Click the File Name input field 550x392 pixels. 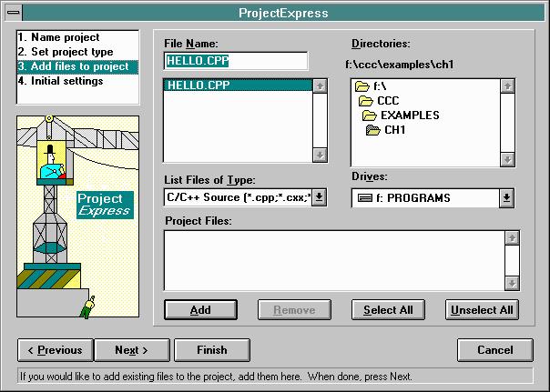click(236, 61)
